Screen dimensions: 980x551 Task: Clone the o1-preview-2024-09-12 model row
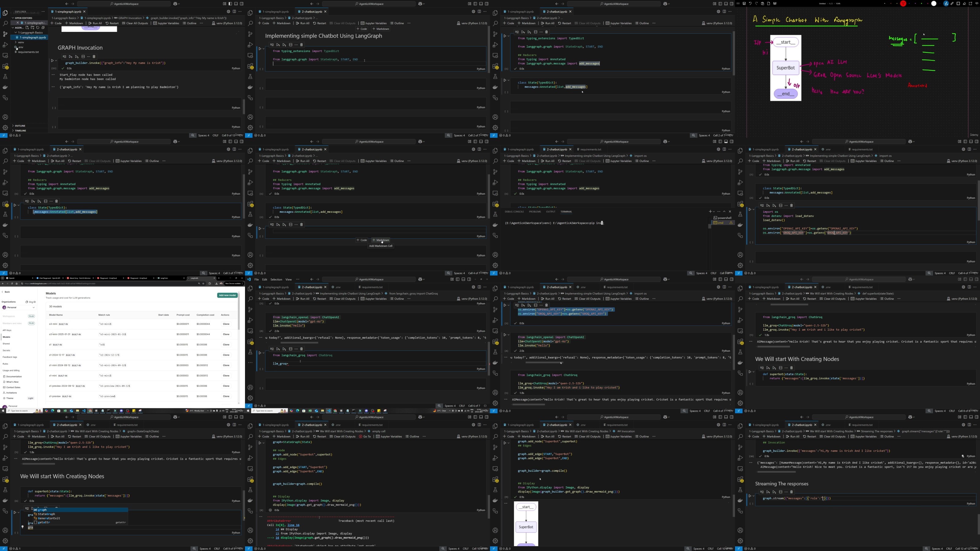coord(226,386)
